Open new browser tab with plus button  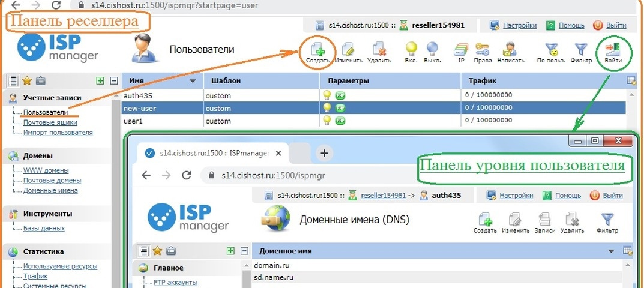325,153
